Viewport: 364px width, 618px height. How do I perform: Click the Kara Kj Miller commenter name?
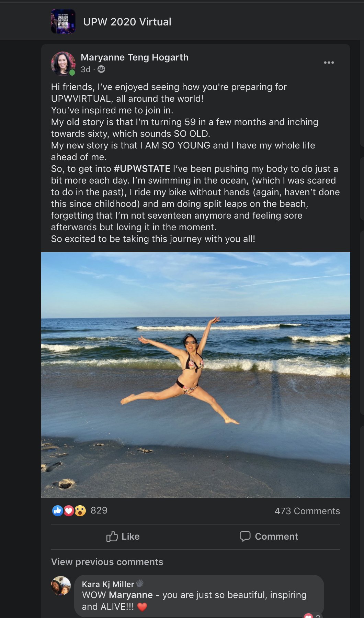[x=108, y=584]
